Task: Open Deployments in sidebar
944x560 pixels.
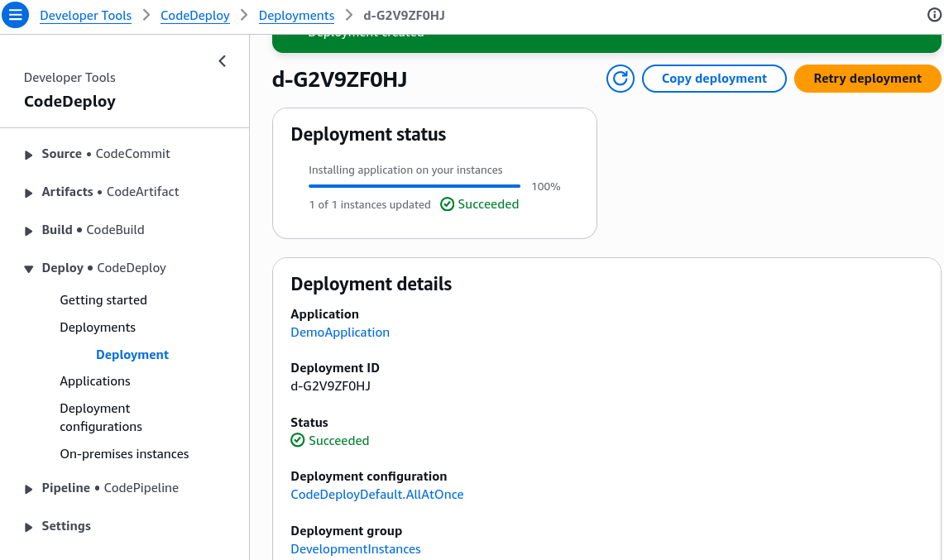Action: click(98, 327)
